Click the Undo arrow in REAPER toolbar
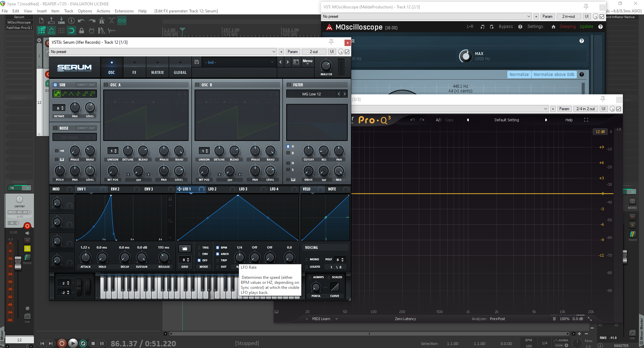This screenshot has height=348, width=644. [82, 21]
